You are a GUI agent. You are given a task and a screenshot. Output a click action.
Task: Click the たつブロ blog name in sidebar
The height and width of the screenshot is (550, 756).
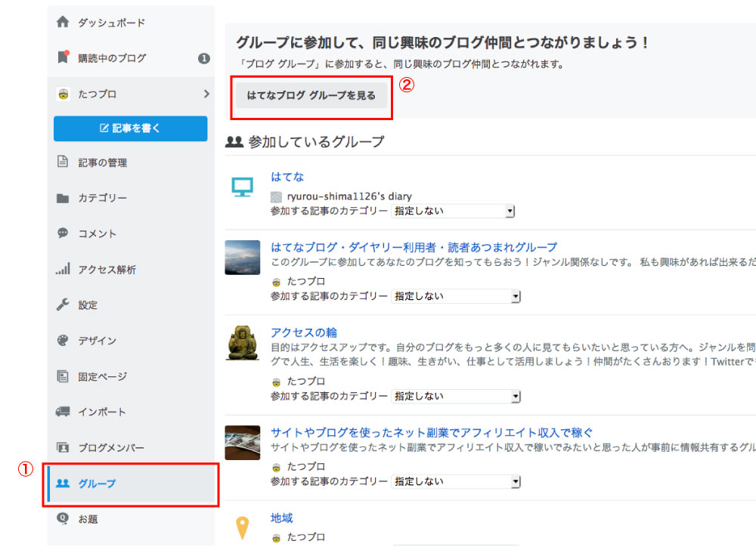point(98,94)
